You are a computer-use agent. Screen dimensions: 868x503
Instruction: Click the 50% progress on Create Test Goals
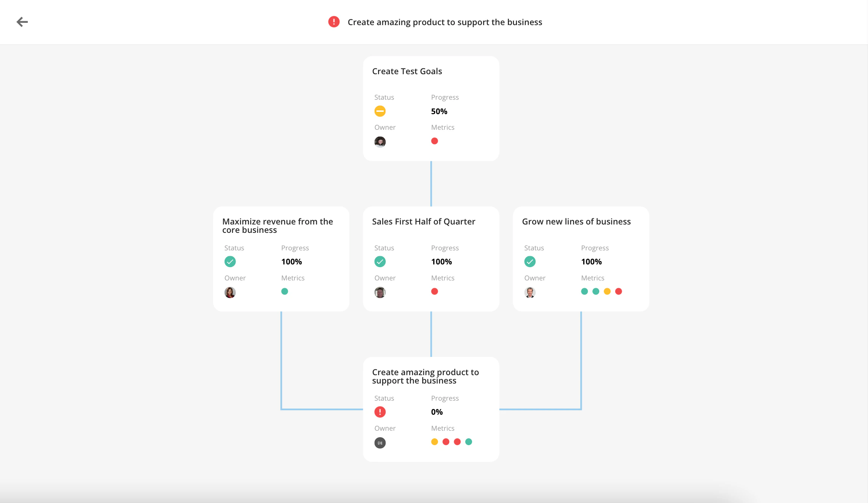(x=439, y=111)
